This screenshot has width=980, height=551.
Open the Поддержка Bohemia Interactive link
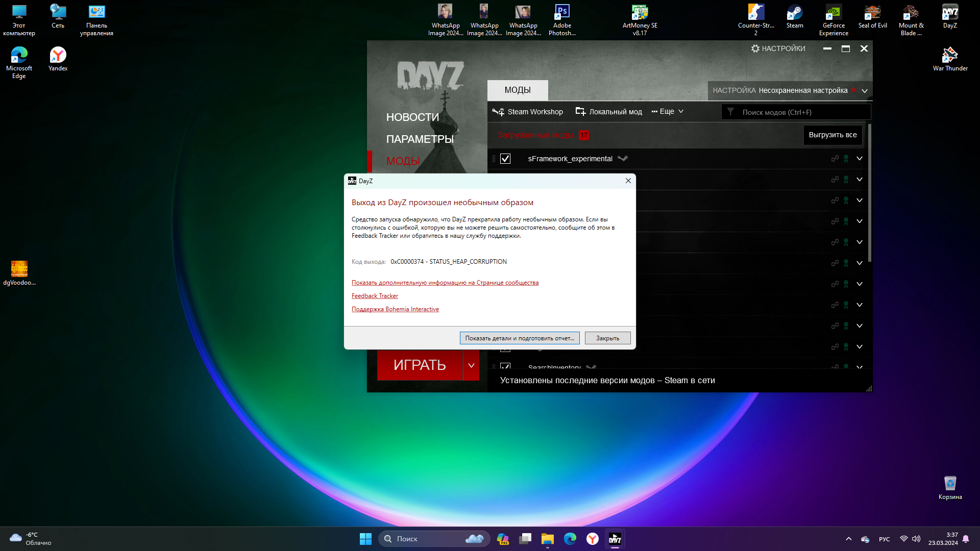[x=395, y=309]
